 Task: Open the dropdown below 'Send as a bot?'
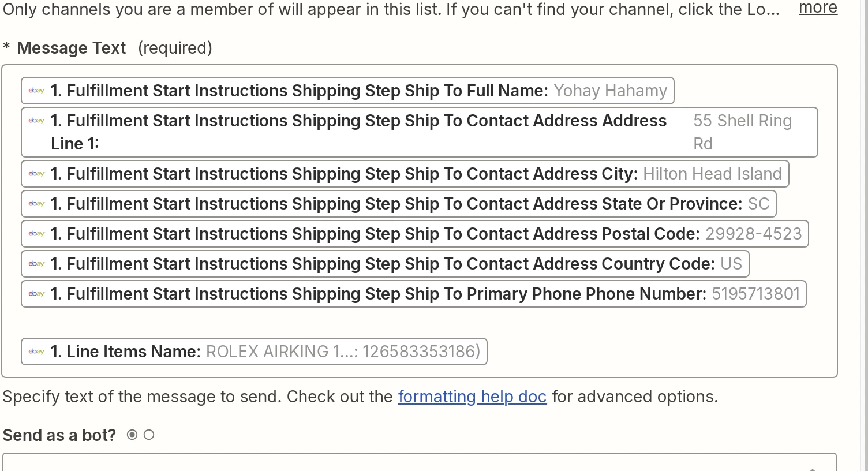(x=420, y=463)
